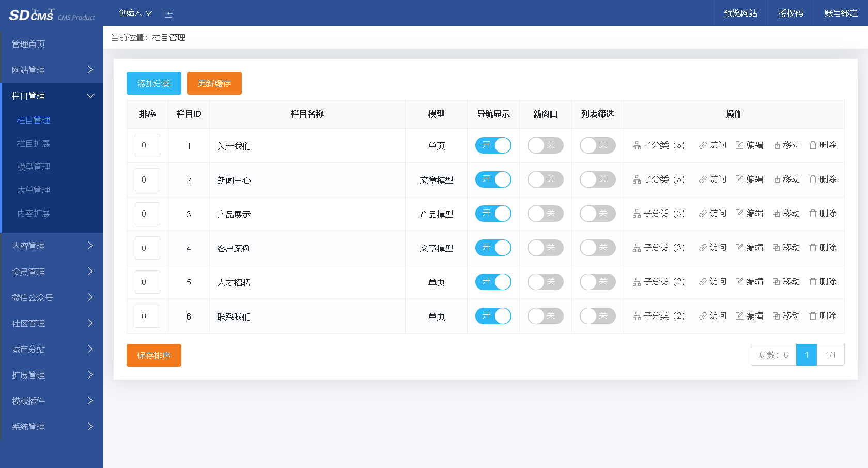Viewport: 868px width, 468px height.
Task: Click the 添加分类 button
Action: pyautogui.click(x=153, y=83)
